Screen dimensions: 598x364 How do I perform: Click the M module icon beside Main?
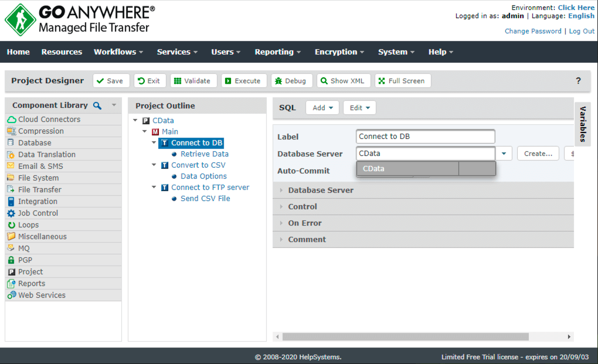155,132
